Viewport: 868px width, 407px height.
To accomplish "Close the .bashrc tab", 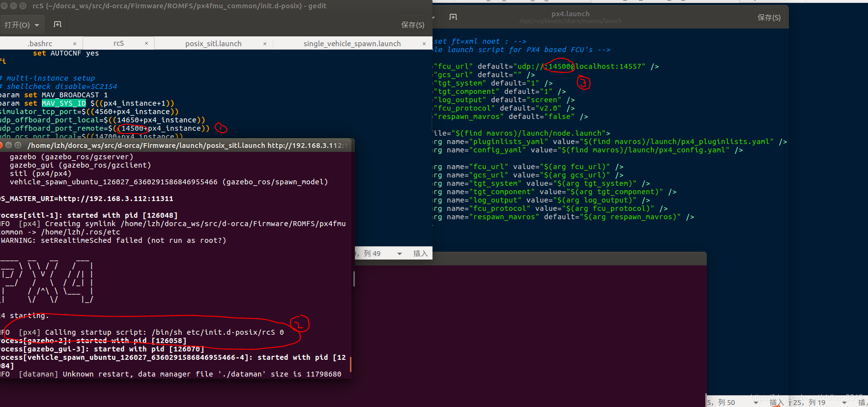I will [75, 44].
